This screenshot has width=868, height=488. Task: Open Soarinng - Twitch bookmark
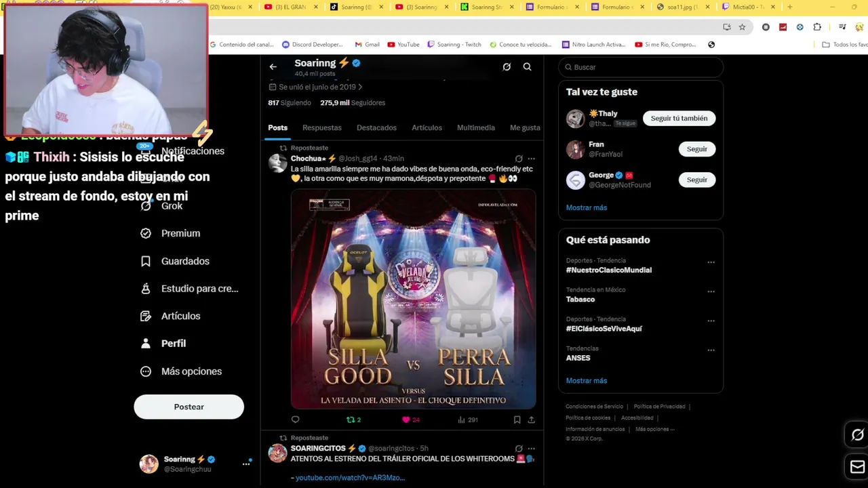tap(454, 45)
